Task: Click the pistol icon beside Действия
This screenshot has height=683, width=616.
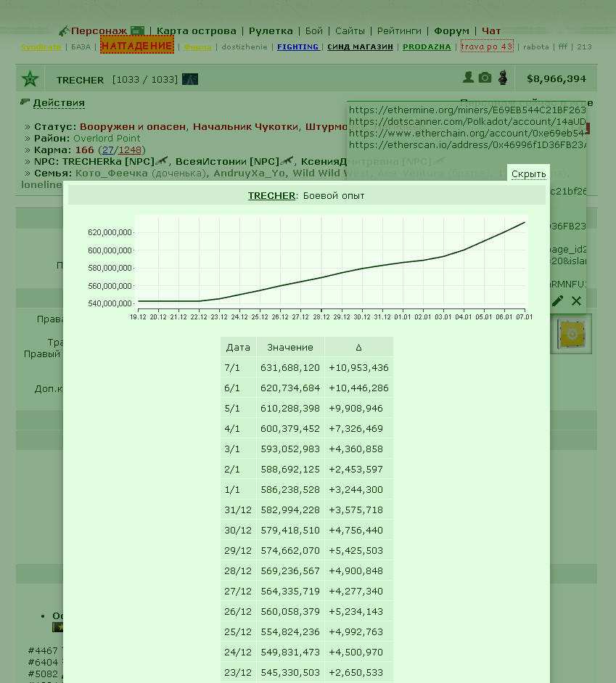Action: [x=25, y=102]
